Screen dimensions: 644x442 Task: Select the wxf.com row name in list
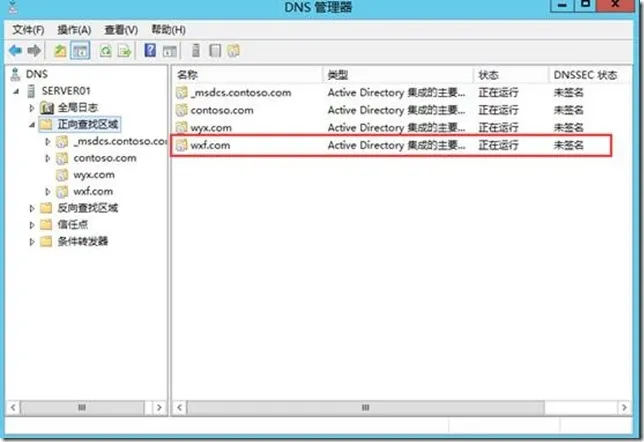[210, 145]
